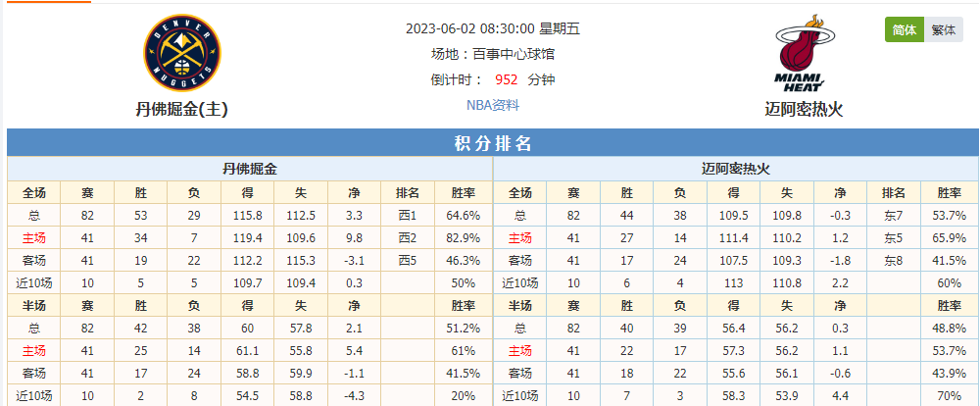Click Heat home points 111.4
The height and width of the screenshot is (406, 980).
pyautogui.click(x=734, y=237)
